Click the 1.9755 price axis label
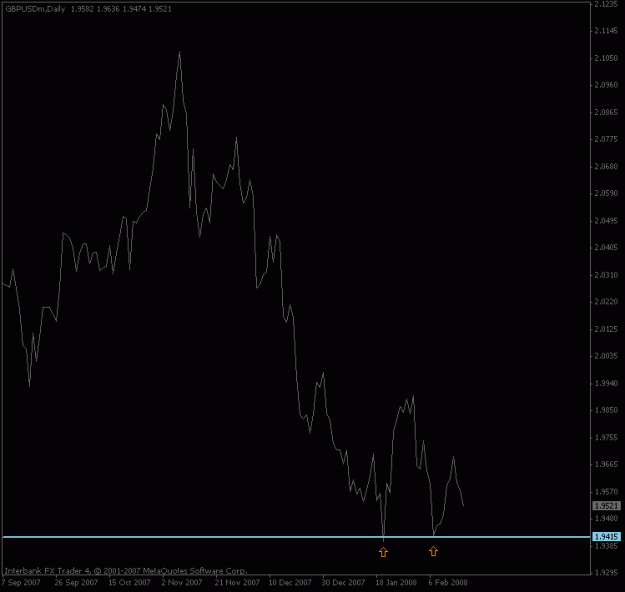This screenshot has width=625, height=592. (x=606, y=438)
